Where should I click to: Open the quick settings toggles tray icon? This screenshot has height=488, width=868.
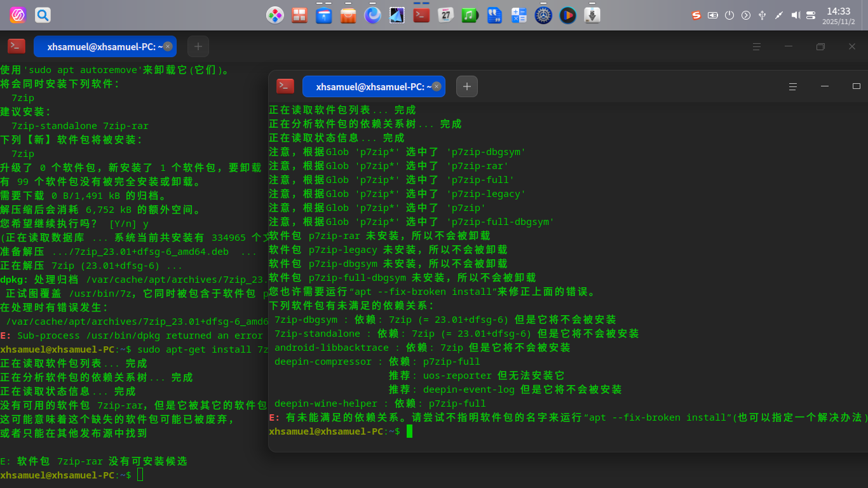811,15
